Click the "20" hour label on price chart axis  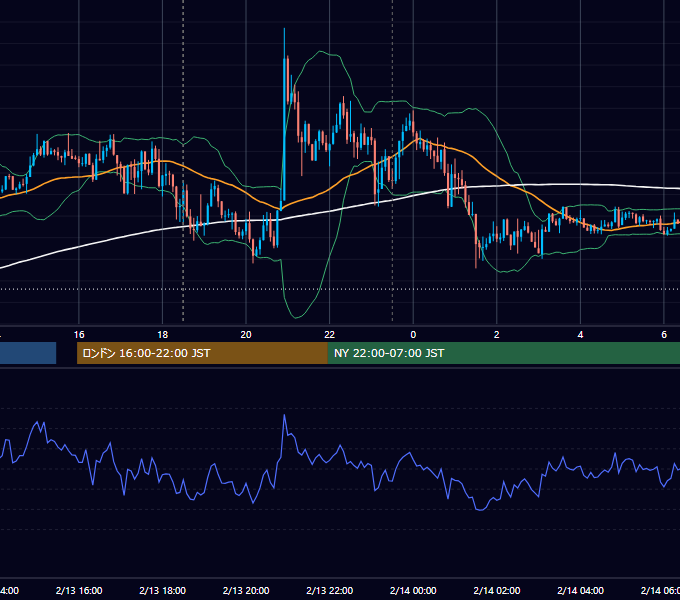point(246,335)
